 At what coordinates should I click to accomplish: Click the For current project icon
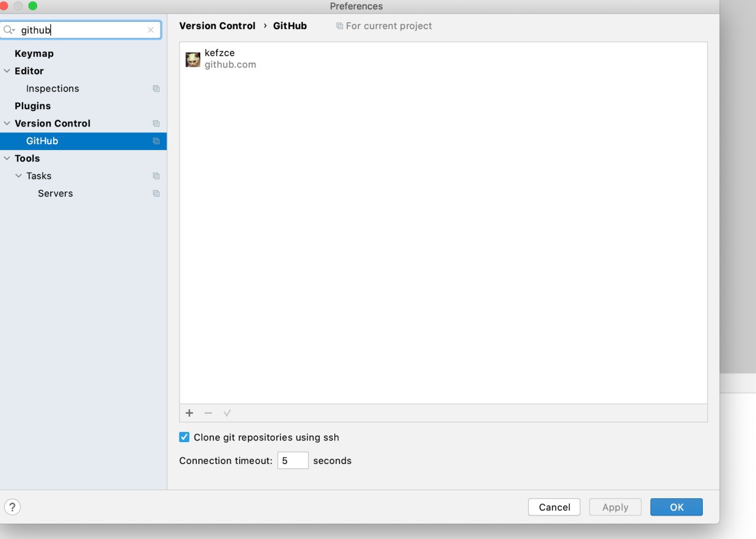click(x=340, y=26)
